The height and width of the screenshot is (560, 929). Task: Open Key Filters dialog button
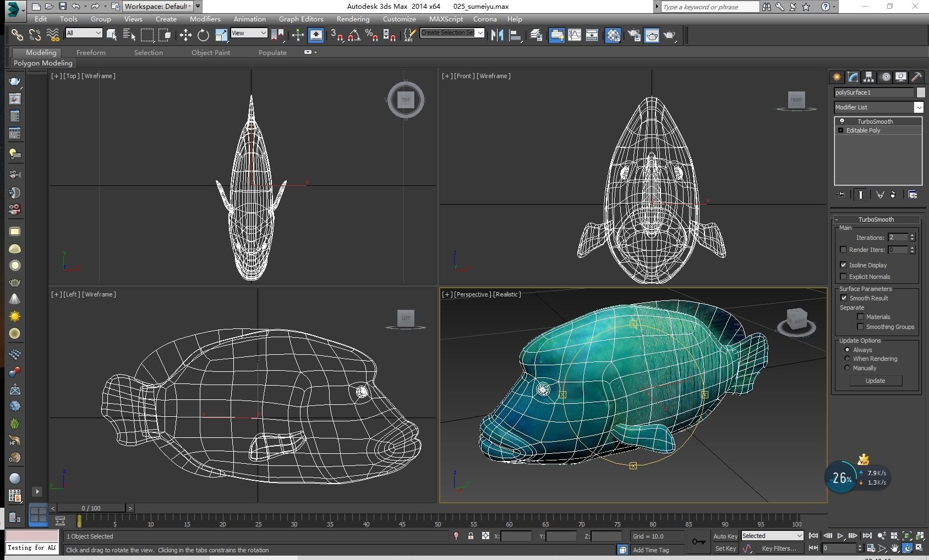tap(779, 548)
